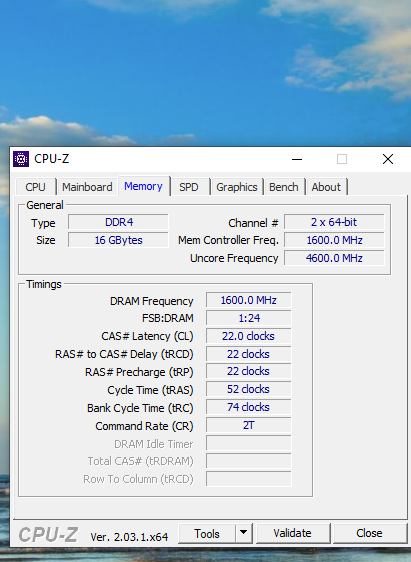411x562 pixels.
Task: Open the SPD tab
Action: tap(189, 187)
